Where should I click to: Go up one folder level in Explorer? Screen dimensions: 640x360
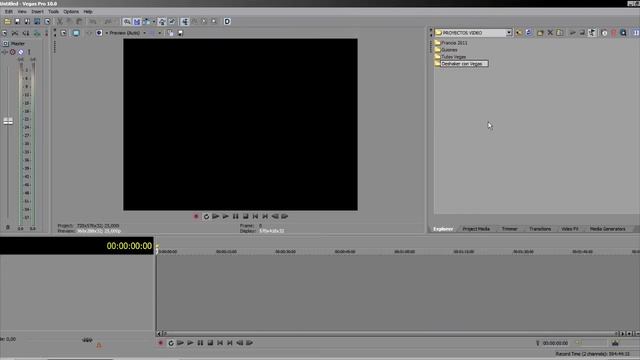click(x=519, y=33)
